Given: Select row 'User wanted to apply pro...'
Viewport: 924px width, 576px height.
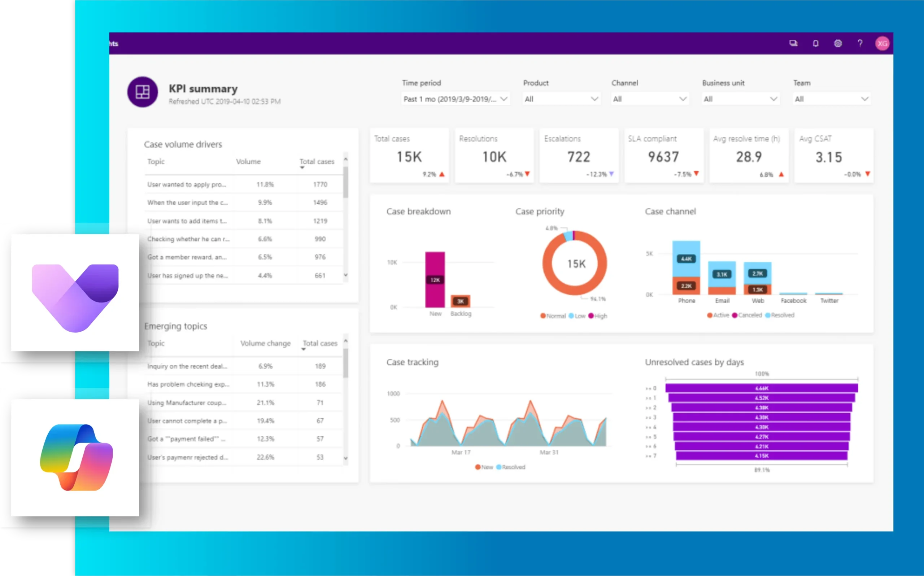Looking at the screenshot, I should [244, 184].
